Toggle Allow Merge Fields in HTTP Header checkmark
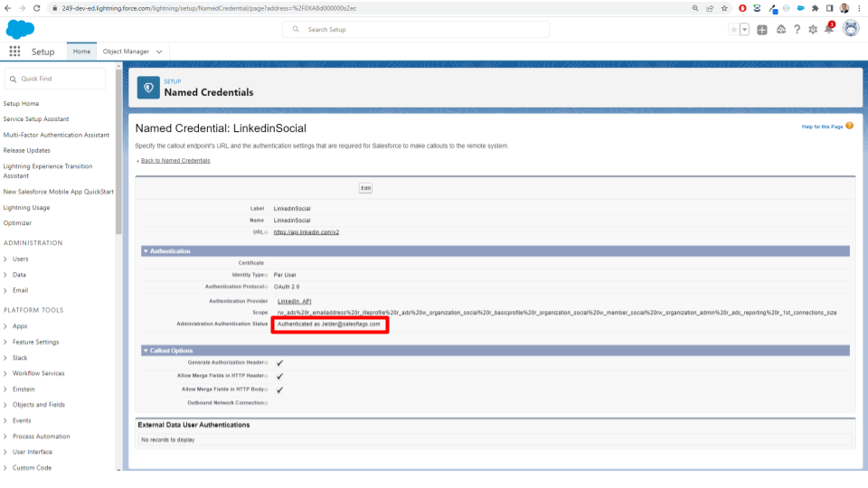 coord(279,376)
